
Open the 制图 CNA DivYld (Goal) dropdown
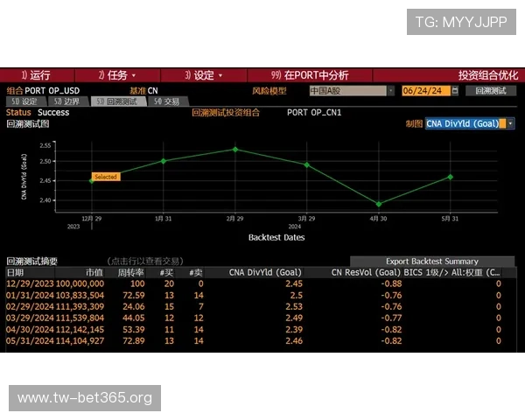pos(470,123)
